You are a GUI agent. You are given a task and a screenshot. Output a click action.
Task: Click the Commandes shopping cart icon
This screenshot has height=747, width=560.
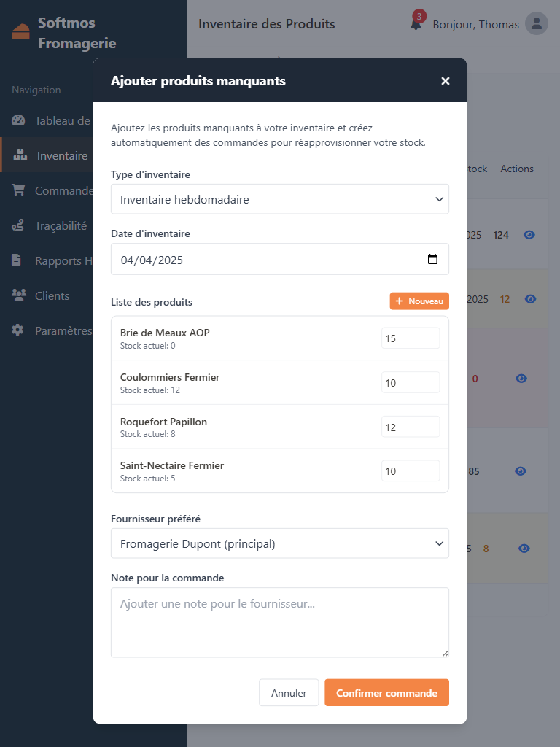point(18,190)
